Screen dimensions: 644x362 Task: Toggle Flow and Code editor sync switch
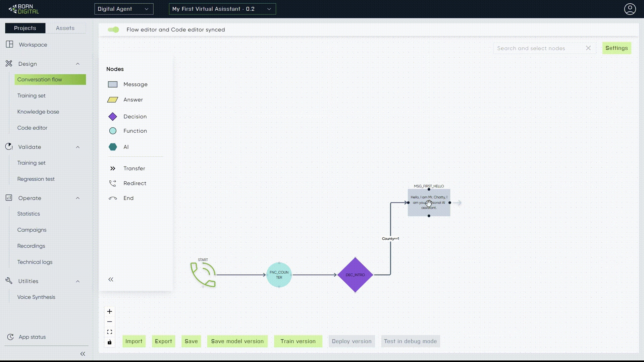(113, 30)
